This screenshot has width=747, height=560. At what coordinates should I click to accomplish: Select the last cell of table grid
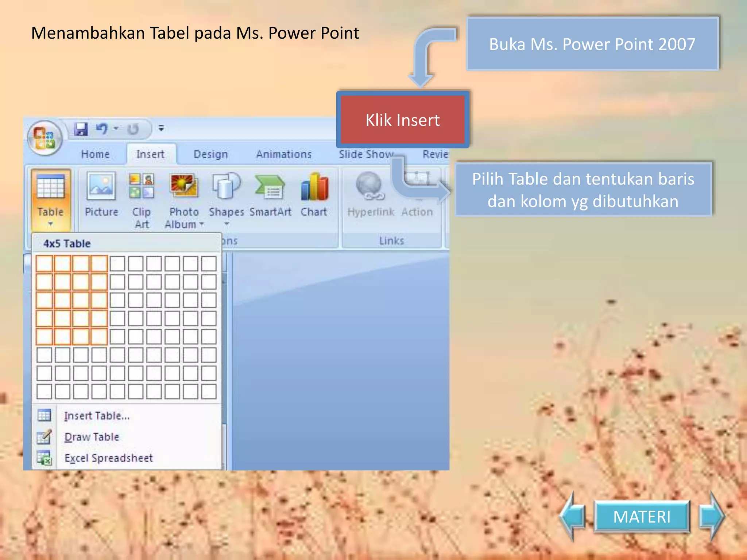pos(209,392)
